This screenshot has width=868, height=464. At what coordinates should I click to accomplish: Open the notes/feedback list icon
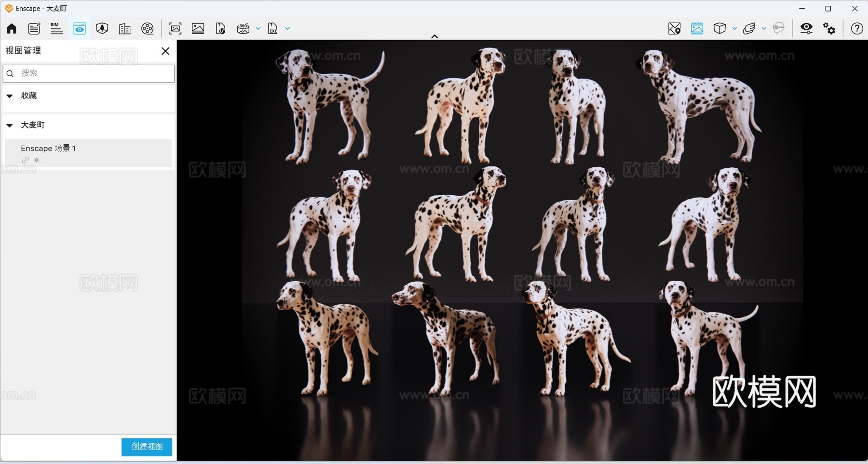point(34,28)
